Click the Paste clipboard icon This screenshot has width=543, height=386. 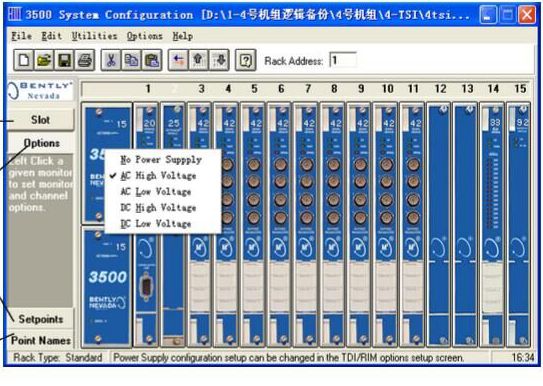pos(152,61)
